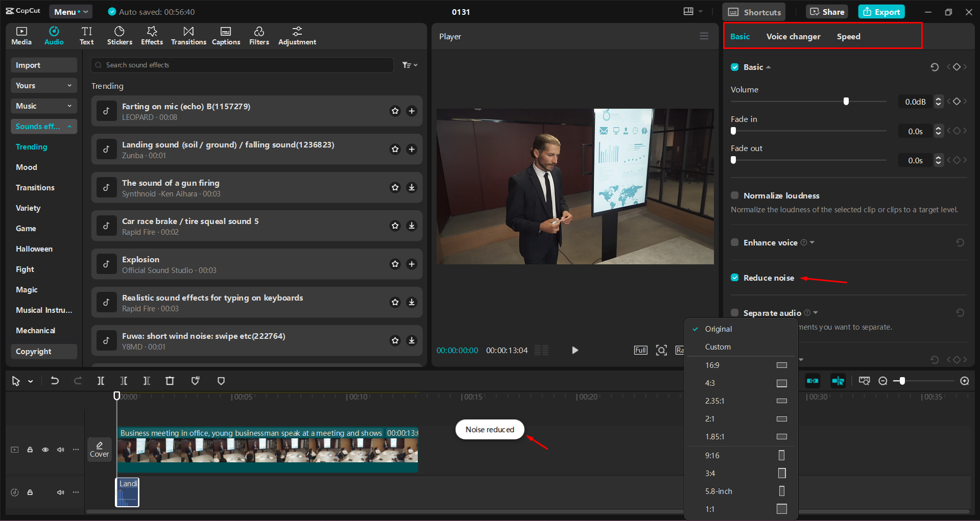
Task: Open the Effects panel
Action: click(152, 36)
